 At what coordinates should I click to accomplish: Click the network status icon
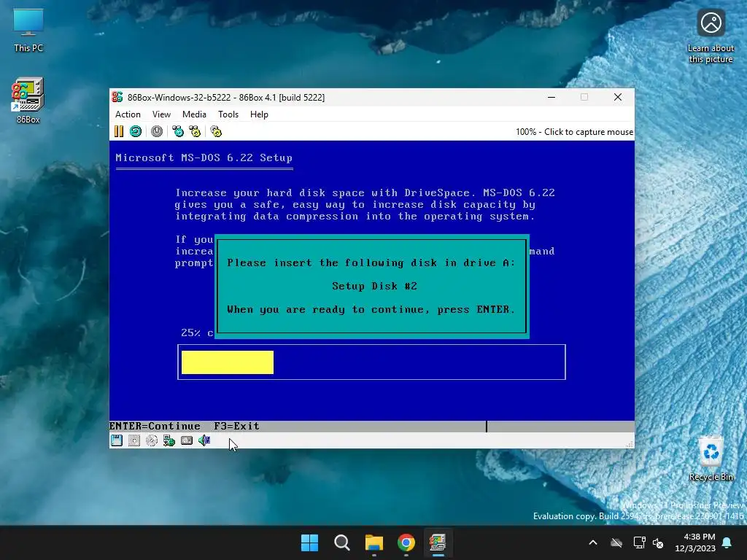[x=169, y=440]
